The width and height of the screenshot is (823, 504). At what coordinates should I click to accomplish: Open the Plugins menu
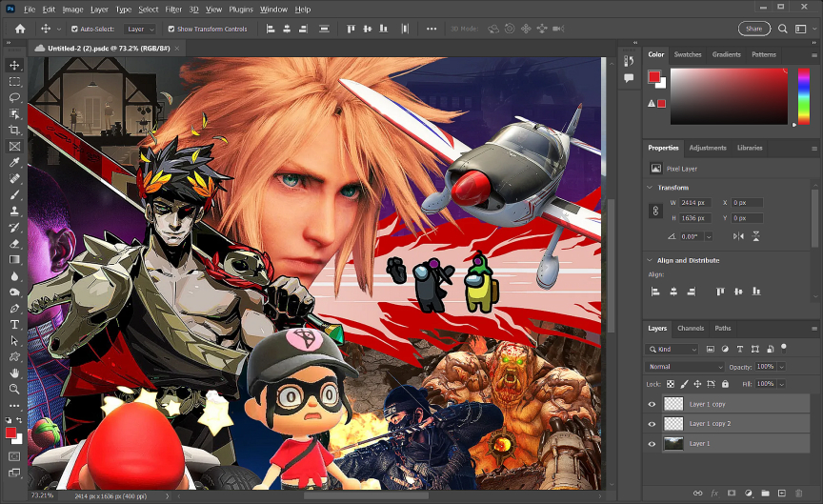(x=241, y=10)
